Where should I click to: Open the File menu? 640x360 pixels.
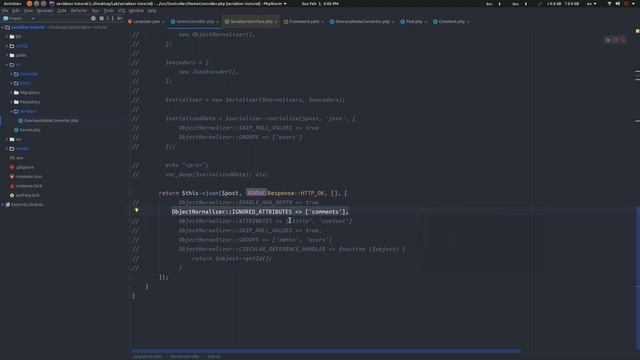coord(5,11)
